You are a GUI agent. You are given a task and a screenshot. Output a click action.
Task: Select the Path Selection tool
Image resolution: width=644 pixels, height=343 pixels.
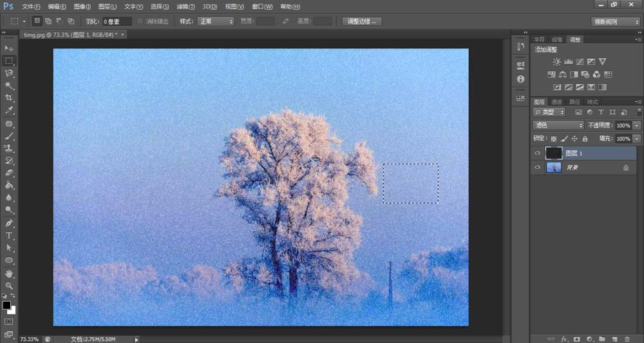click(x=8, y=248)
